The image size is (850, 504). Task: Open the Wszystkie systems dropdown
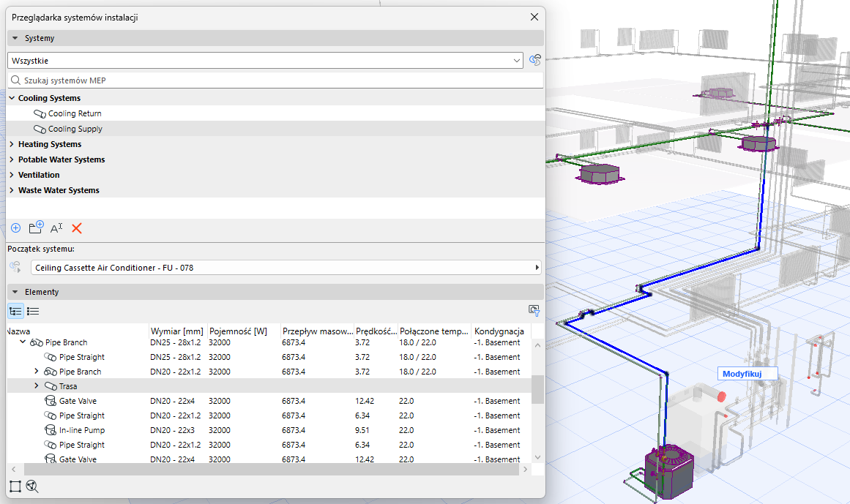click(266, 61)
